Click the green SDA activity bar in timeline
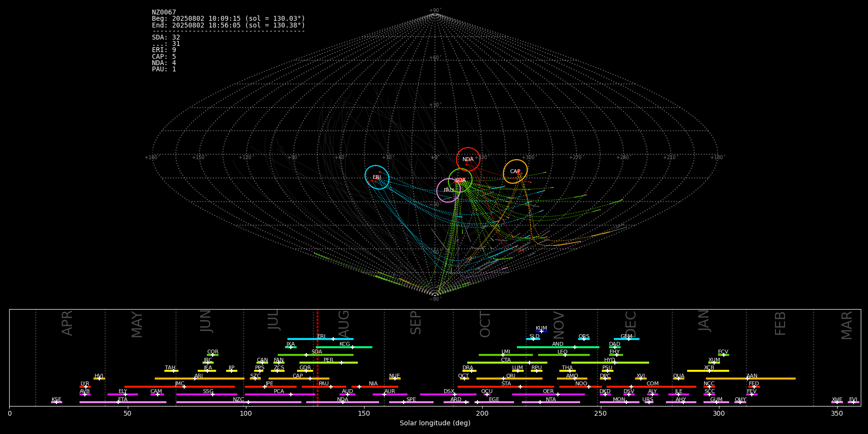 [315, 355]
